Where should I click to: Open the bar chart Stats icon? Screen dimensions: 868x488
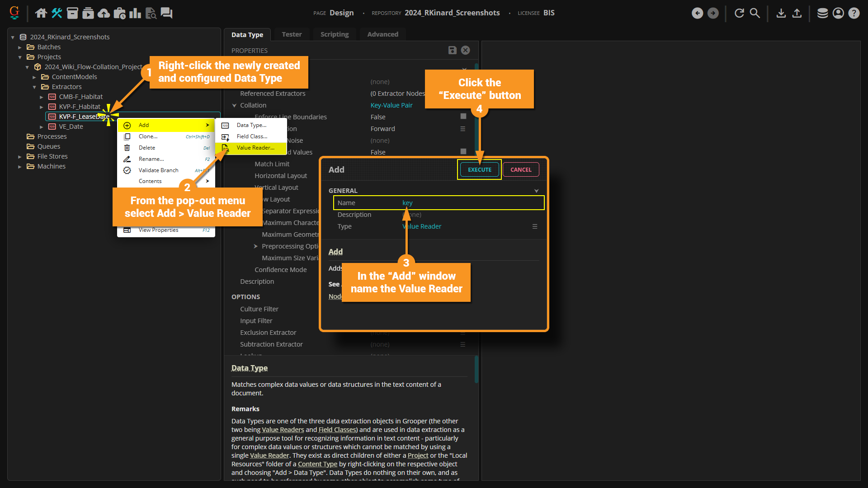point(135,13)
